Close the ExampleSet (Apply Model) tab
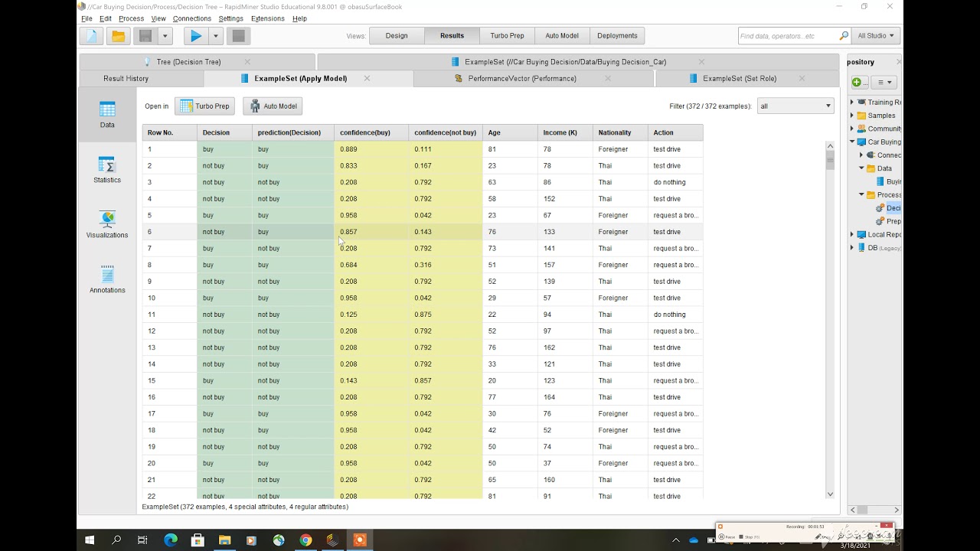The width and height of the screenshot is (980, 551). tap(367, 78)
